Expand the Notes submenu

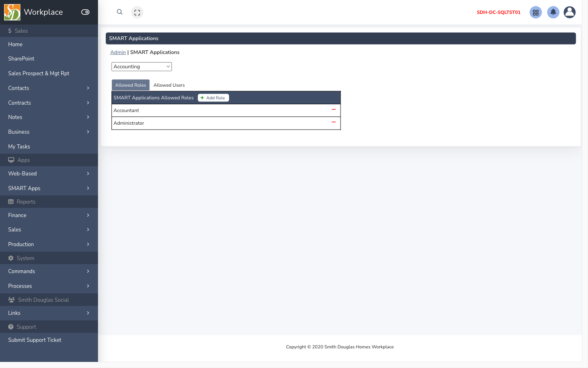tap(49, 117)
